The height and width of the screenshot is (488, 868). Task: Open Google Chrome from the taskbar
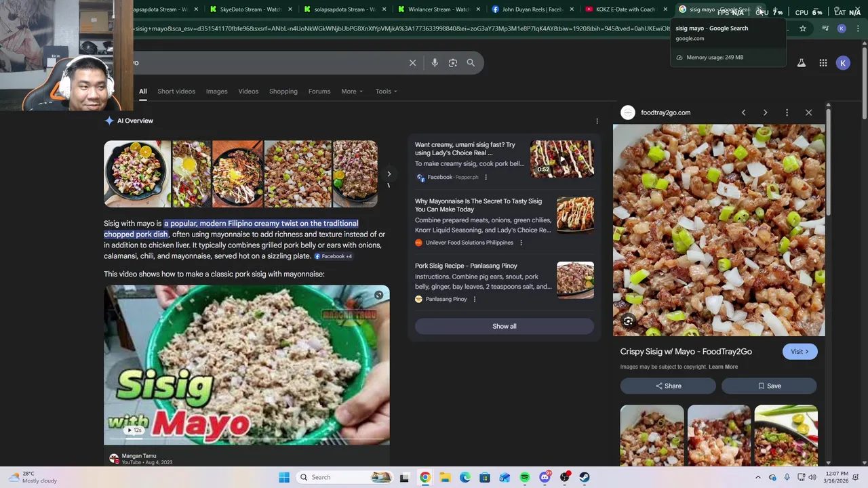(x=425, y=477)
